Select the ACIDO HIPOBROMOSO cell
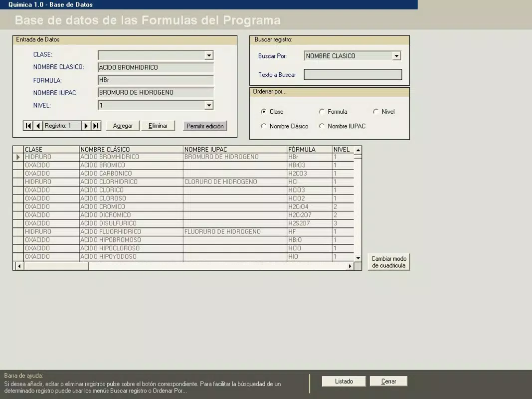The image size is (532, 399). pyautogui.click(x=131, y=240)
